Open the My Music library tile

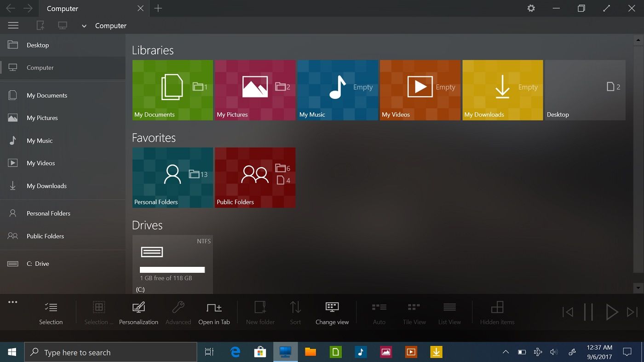pos(338,90)
